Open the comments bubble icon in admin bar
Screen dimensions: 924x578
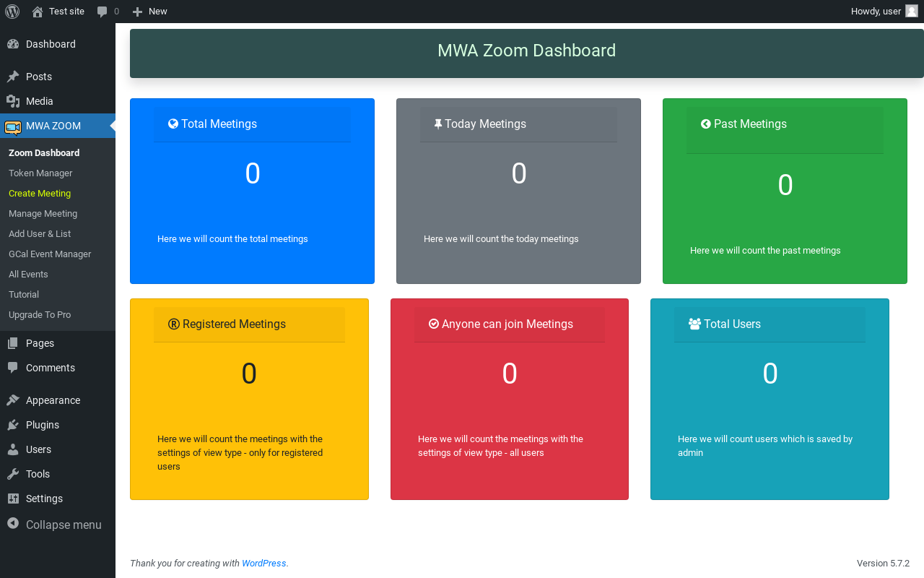tap(102, 12)
